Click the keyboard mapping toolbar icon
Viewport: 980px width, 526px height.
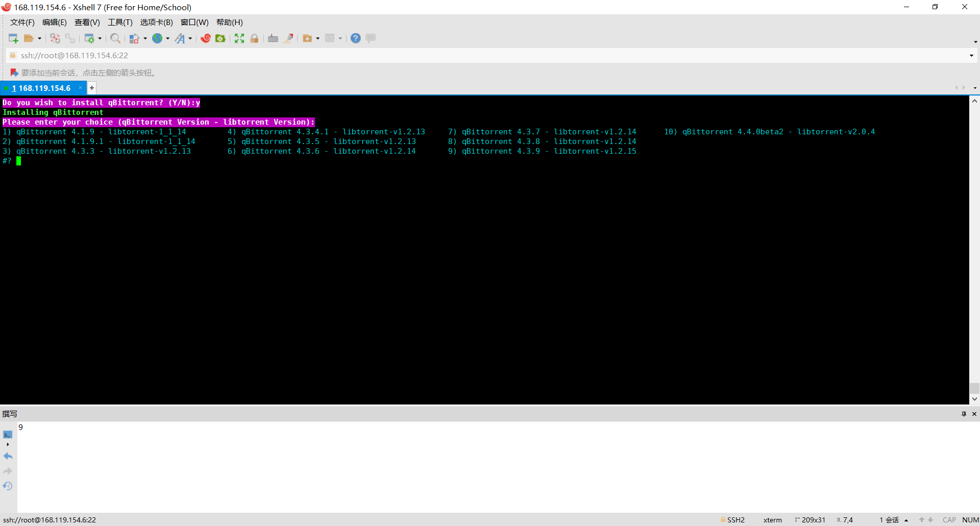pyautogui.click(x=273, y=38)
